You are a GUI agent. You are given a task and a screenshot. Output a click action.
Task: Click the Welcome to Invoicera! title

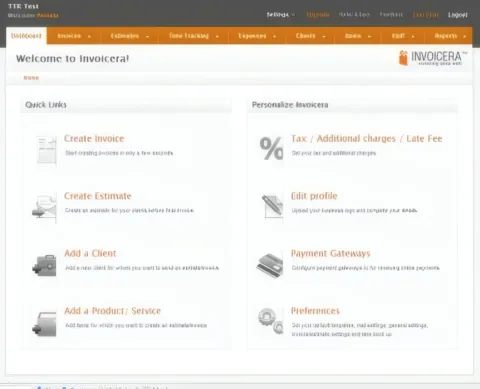(x=72, y=59)
